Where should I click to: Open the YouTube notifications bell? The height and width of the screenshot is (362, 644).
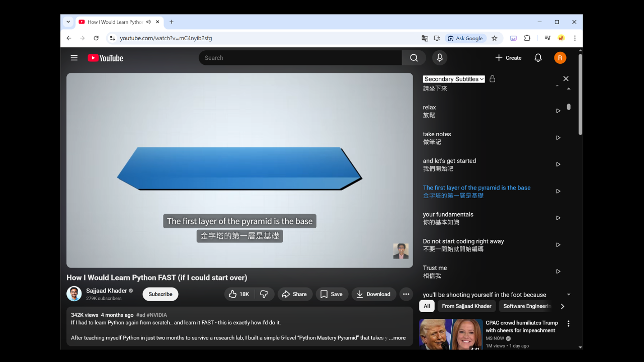point(538,58)
